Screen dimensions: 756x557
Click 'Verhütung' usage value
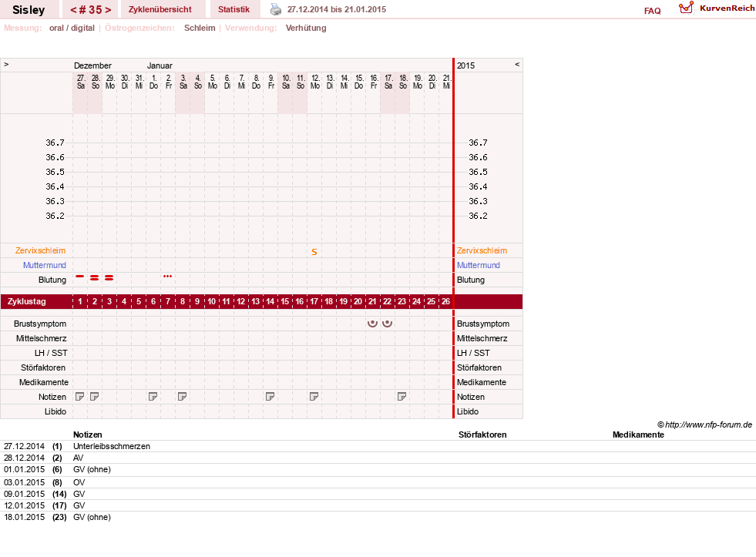pyautogui.click(x=306, y=28)
